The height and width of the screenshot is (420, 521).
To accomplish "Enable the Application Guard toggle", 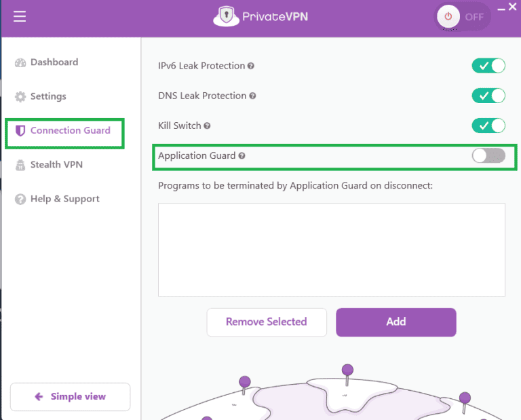I will tap(488, 156).
